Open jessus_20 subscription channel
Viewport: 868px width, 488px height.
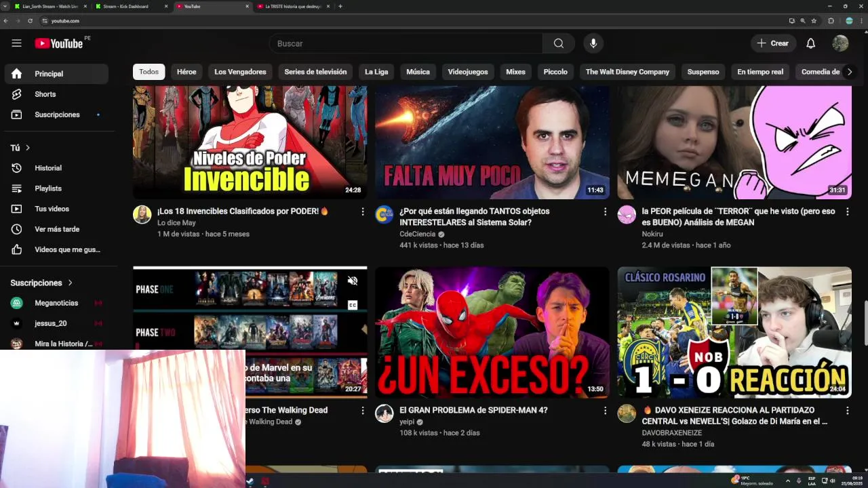(56, 323)
